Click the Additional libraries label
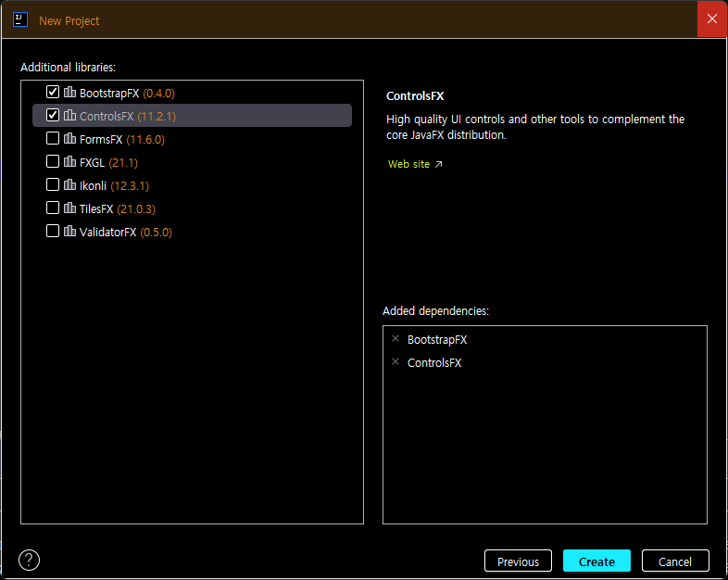The height and width of the screenshot is (580, 728). pyautogui.click(x=68, y=68)
